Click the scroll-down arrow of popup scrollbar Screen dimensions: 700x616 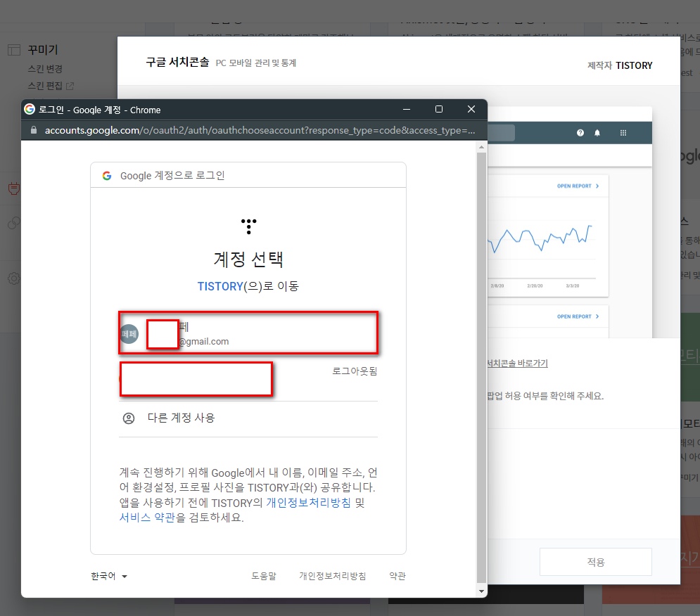pyautogui.click(x=481, y=591)
